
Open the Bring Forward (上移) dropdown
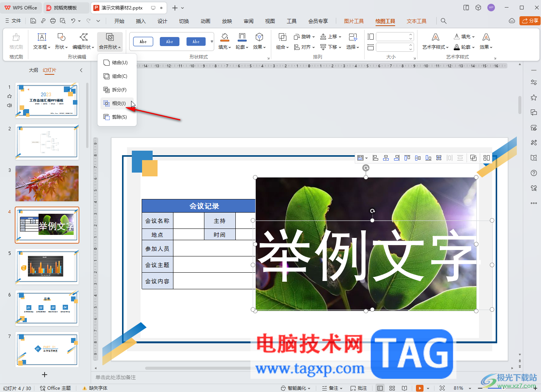click(x=331, y=37)
